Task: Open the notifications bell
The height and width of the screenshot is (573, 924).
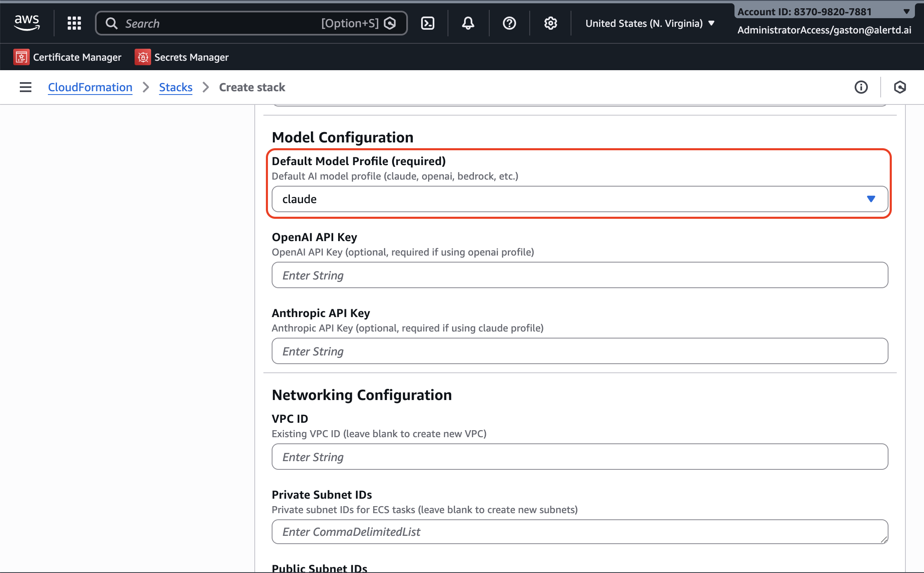Action: pyautogui.click(x=468, y=23)
